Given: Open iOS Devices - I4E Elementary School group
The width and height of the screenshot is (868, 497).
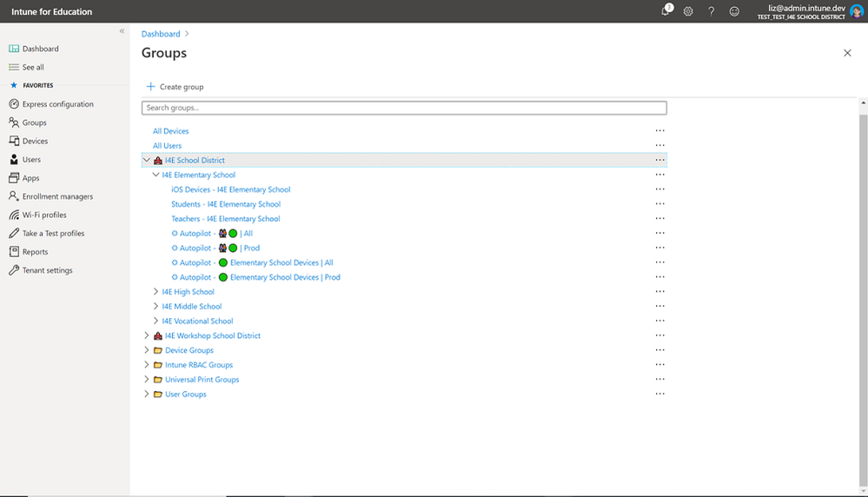Looking at the screenshot, I should tap(231, 189).
